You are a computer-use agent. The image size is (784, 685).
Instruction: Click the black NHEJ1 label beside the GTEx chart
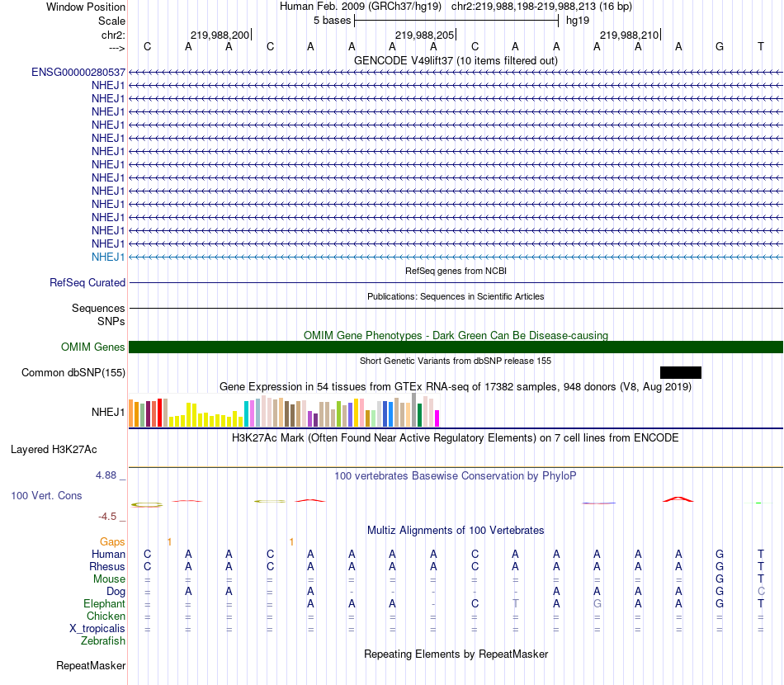click(x=108, y=412)
